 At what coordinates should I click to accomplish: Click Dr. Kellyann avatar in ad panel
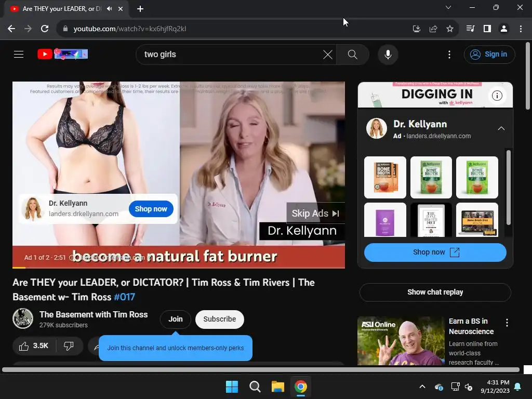click(x=377, y=129)
